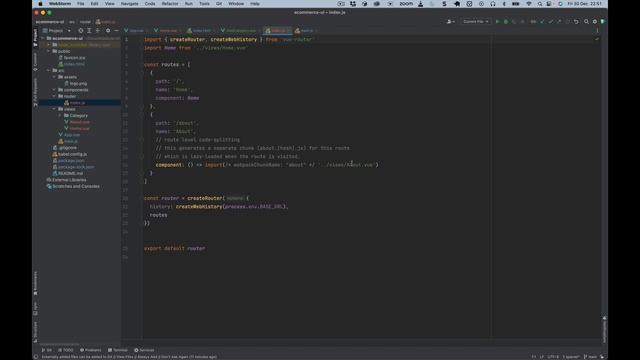Screen dimensions: 640x360
Task: Click 'export default router' line in editor
Action: click(175, 248)
